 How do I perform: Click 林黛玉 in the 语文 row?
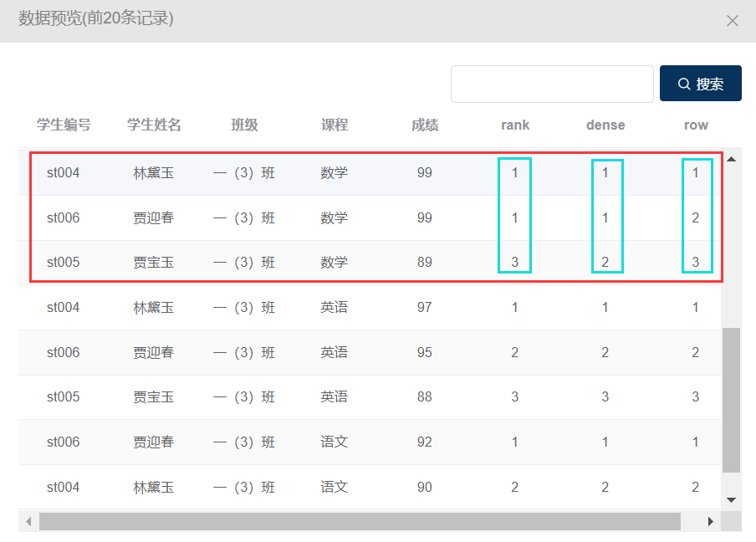153,487
